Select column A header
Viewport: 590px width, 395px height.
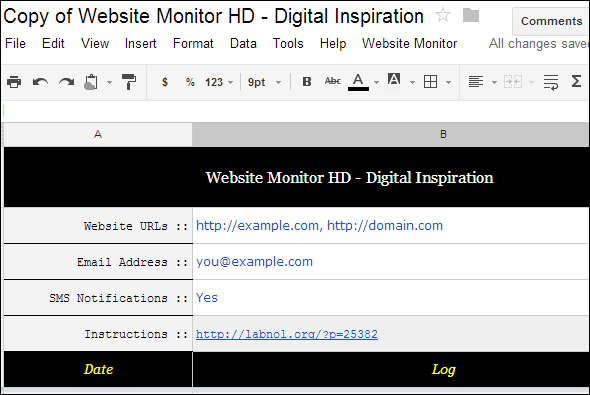point(98,134)
